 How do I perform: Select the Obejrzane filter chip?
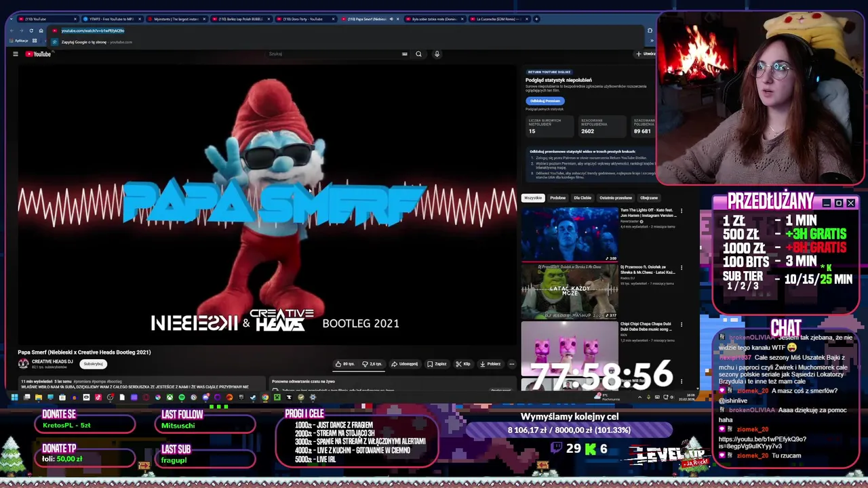pos(649,198)
